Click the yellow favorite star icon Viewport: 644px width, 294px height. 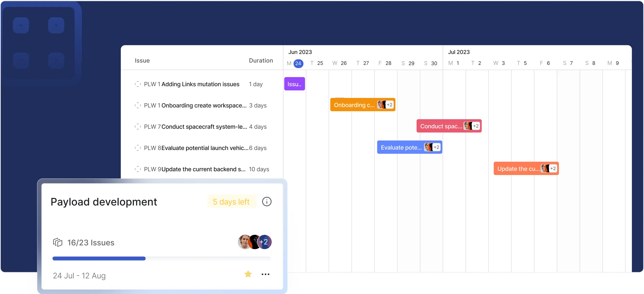click(248, 274)
